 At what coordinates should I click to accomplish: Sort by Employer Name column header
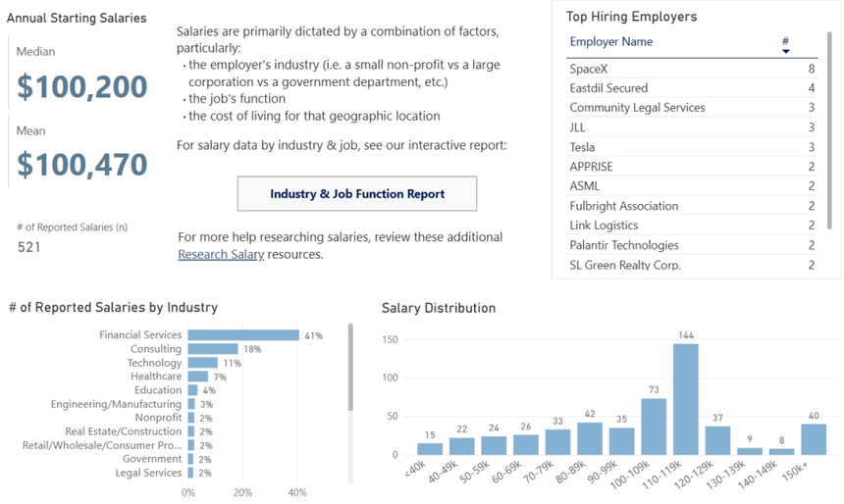[611, 41]
